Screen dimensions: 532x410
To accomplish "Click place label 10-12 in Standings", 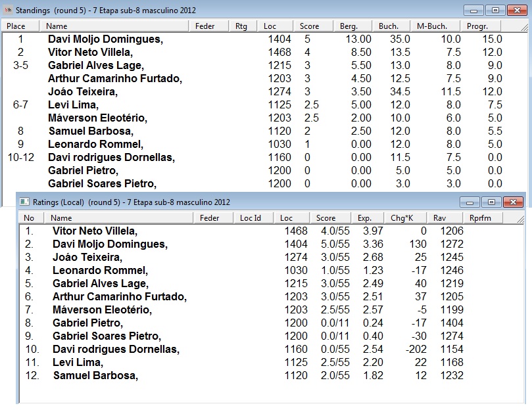I will click(21, 157).
